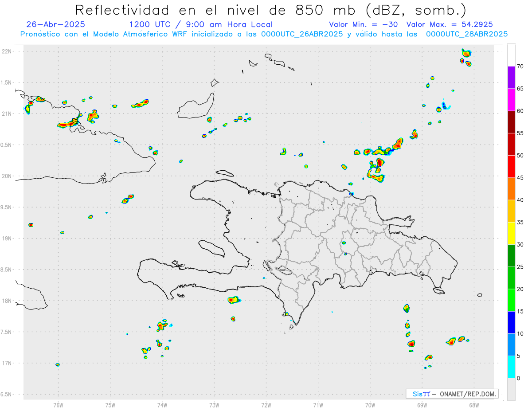Screen dimensions: 532x411
Task: Select the '17N' latitude label
Action: pos(7,363)
